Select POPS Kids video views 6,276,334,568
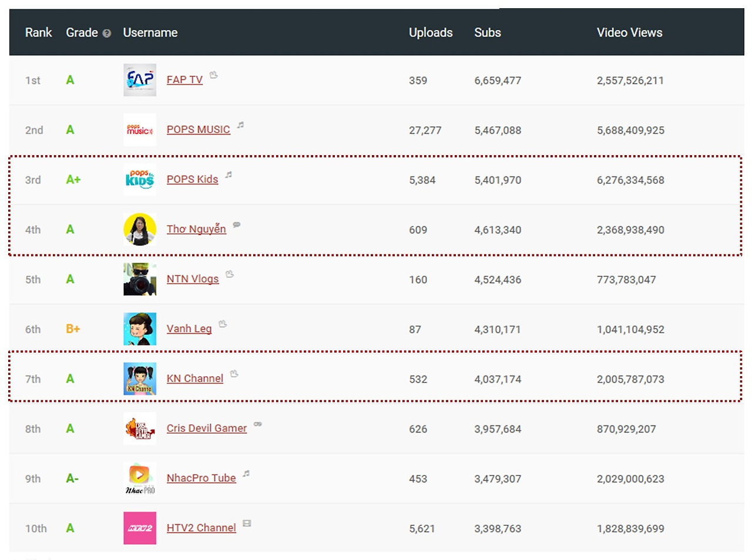This screenshot has height=560, width=752. (x=630, y=180)
